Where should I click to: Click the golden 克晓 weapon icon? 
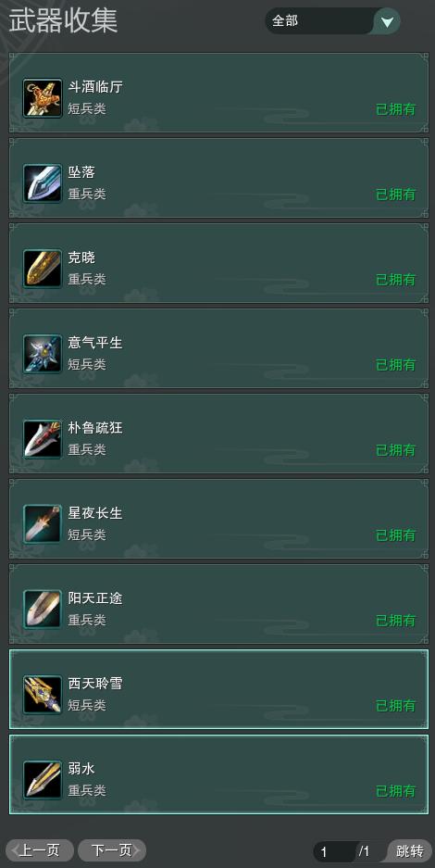pyautogui.click(x=43, y=269)
